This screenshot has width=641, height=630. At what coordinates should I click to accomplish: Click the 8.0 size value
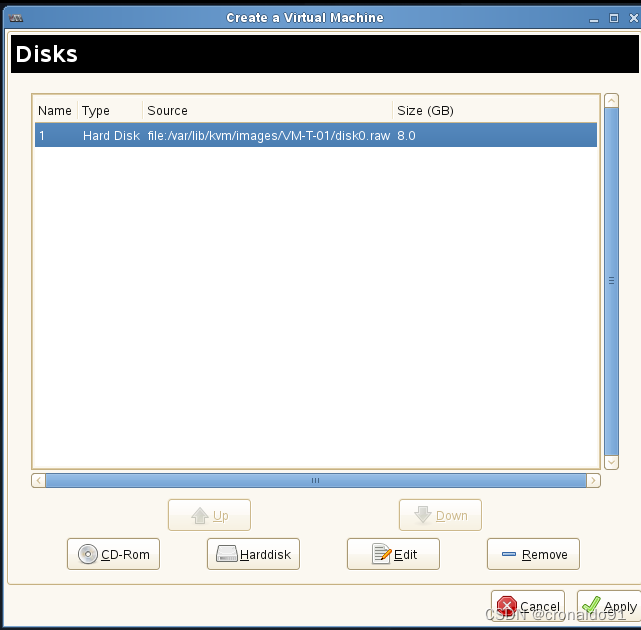click(x=406, y=135)
